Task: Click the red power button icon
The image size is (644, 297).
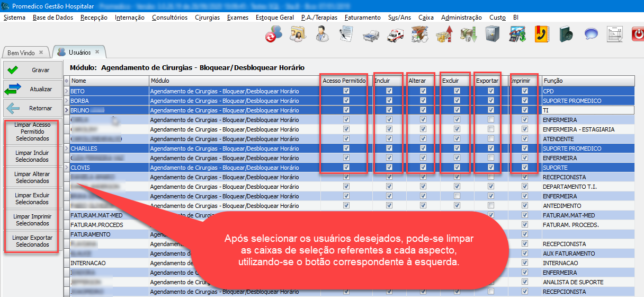Action: (637, 35)
